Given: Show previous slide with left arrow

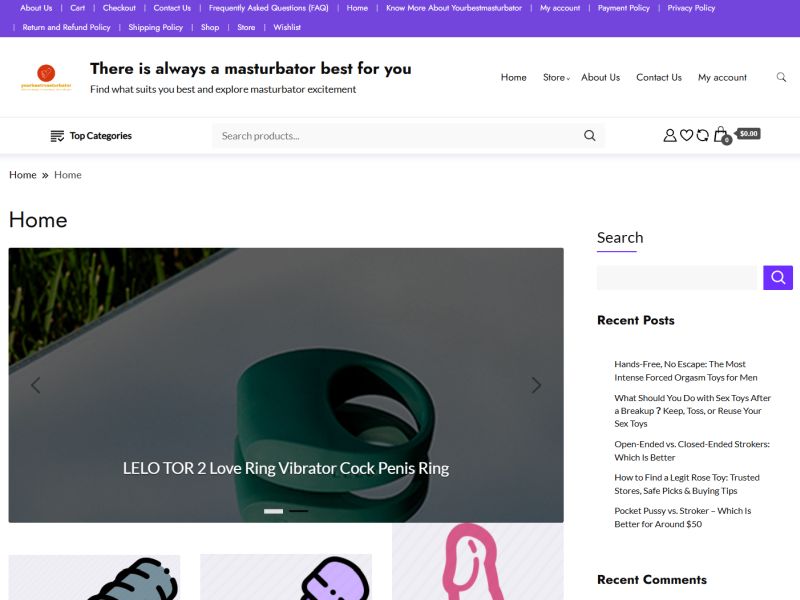Looking at the screenshot, I should (x=35, y=385).
